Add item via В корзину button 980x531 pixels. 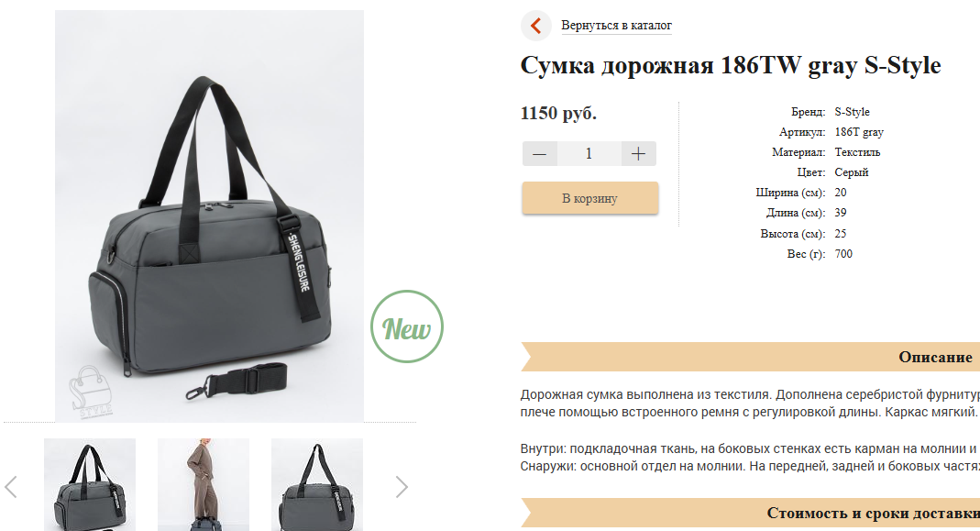pos(590,198)
